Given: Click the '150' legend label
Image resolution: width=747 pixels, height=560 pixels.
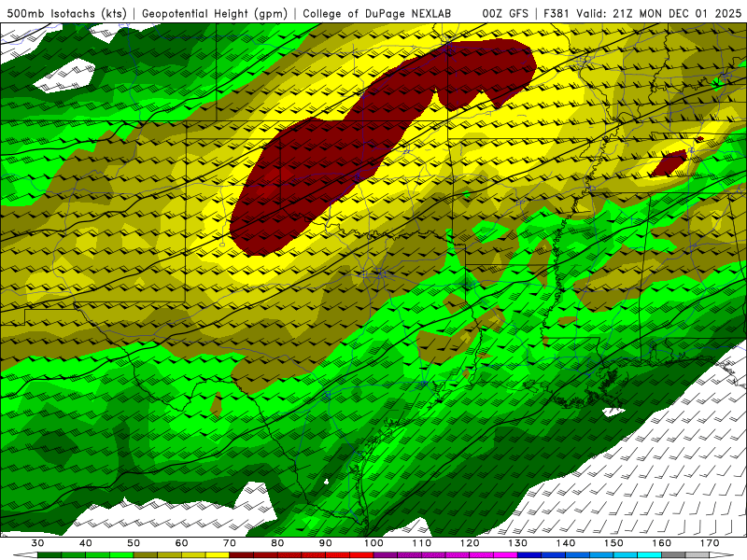Looking at the screenshot, I should pos(613,543).
